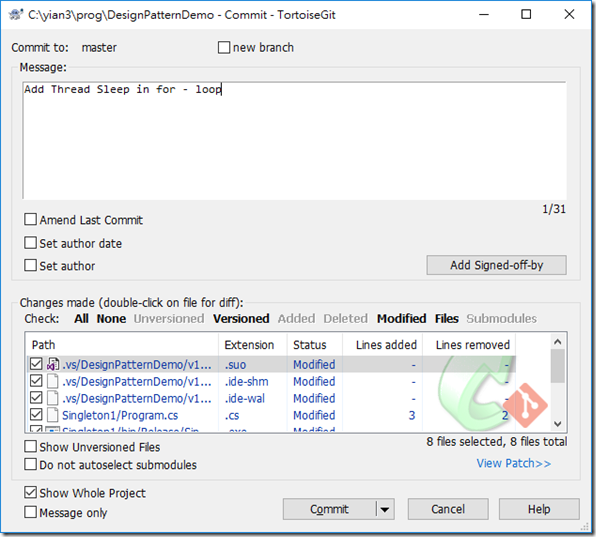Click the Versioned check filter
Screen dimensions: 596x537
241,318
